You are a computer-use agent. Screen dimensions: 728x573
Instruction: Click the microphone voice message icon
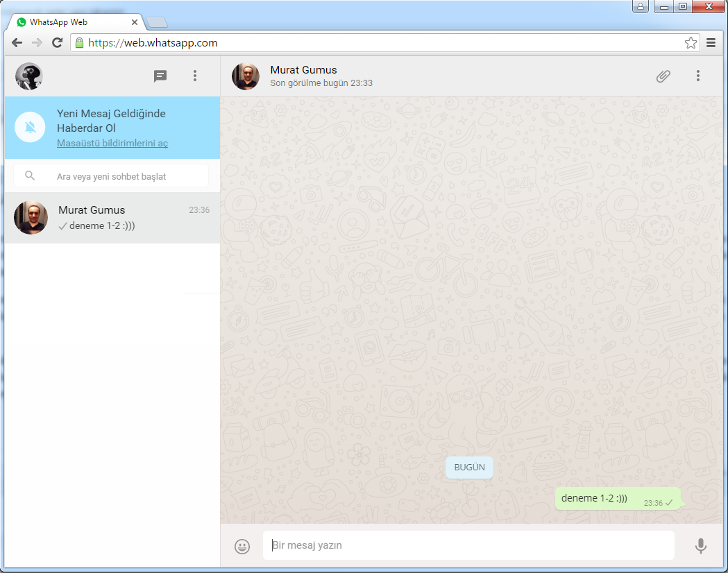click(x=701, y=546)
